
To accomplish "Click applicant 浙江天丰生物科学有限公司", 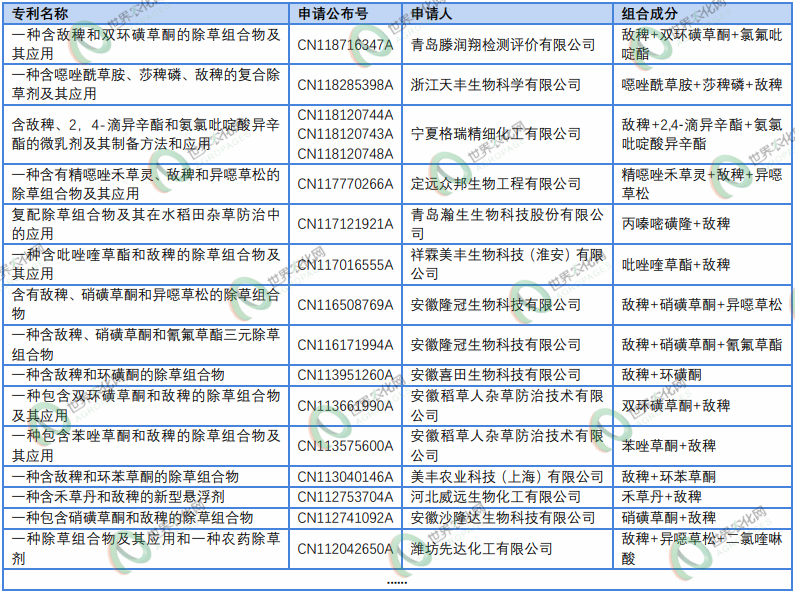I will (x=496, y=85).
